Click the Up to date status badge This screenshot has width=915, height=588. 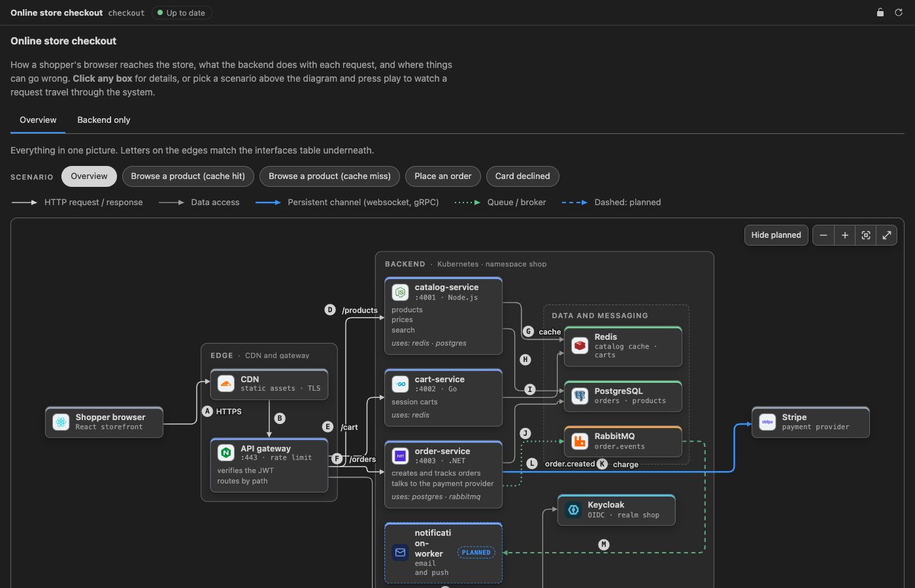pos(182,12)
